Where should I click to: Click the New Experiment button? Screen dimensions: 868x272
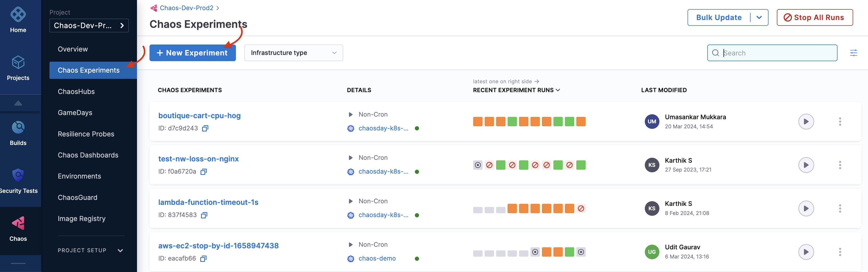point(192,53)
